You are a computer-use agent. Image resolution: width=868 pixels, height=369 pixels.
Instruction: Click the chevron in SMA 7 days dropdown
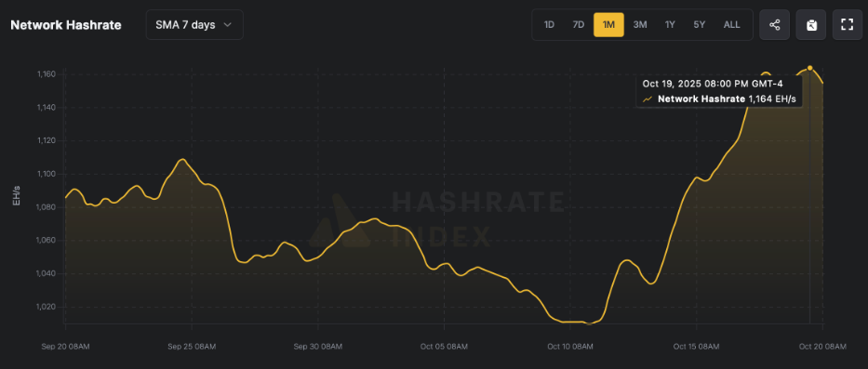(x=227, y=25)
